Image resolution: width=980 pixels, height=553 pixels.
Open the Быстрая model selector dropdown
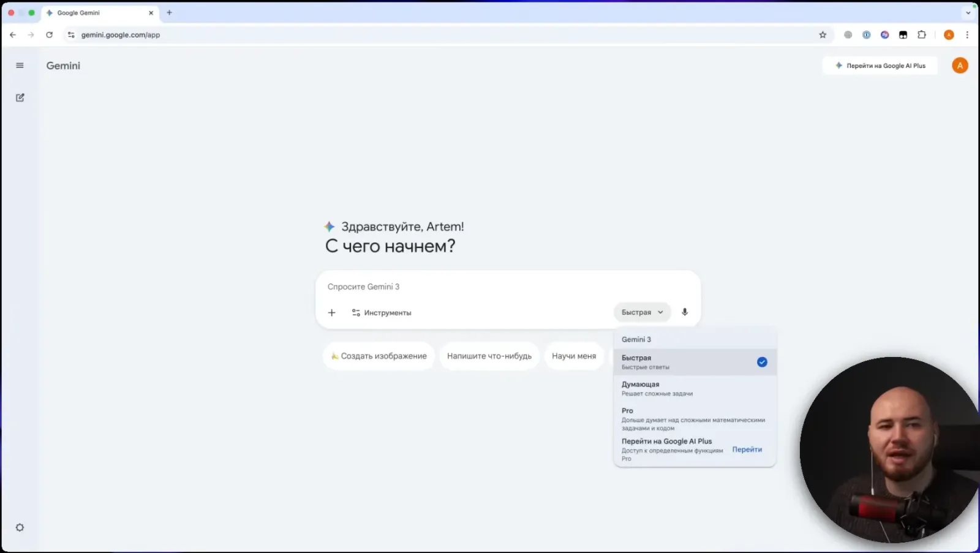[x=643, y=312]
